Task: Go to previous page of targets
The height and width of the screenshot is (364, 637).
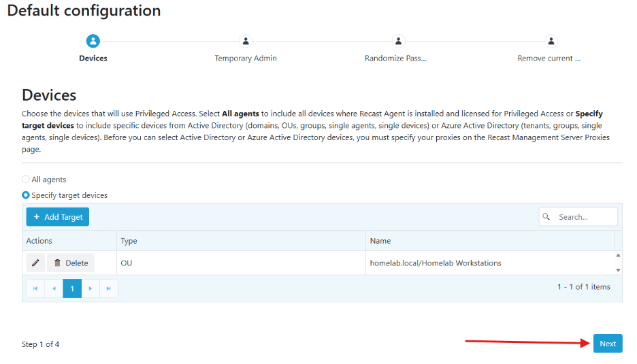Action: pos(54,288)
